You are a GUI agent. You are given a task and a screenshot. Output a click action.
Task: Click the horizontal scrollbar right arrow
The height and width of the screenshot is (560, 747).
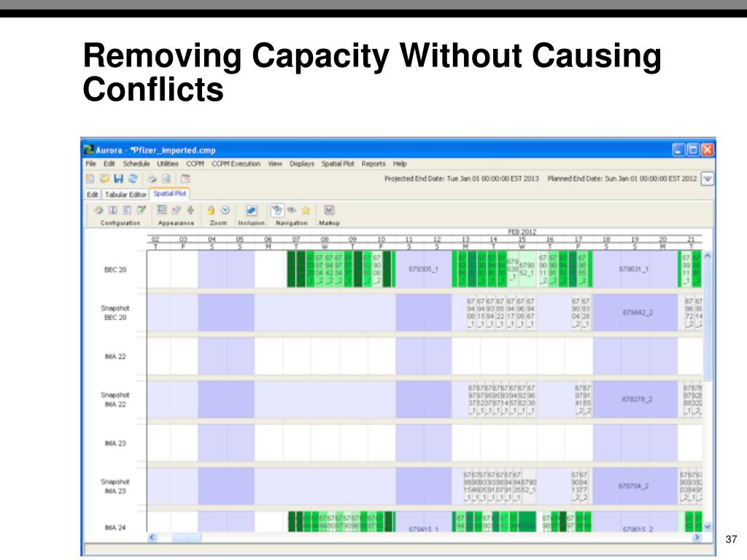point(697,537)
